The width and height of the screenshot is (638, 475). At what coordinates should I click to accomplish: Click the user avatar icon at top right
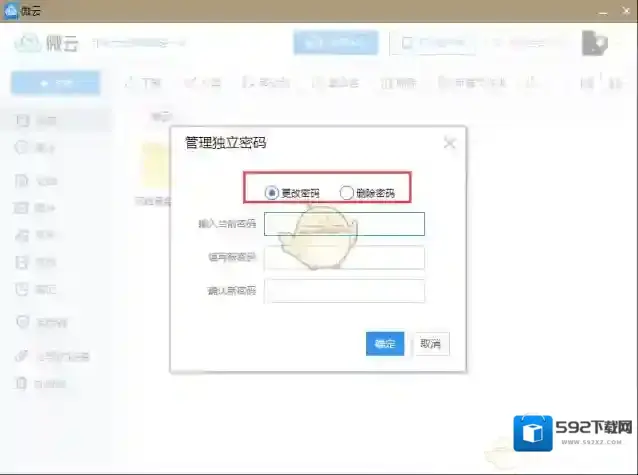click(594, 43)
